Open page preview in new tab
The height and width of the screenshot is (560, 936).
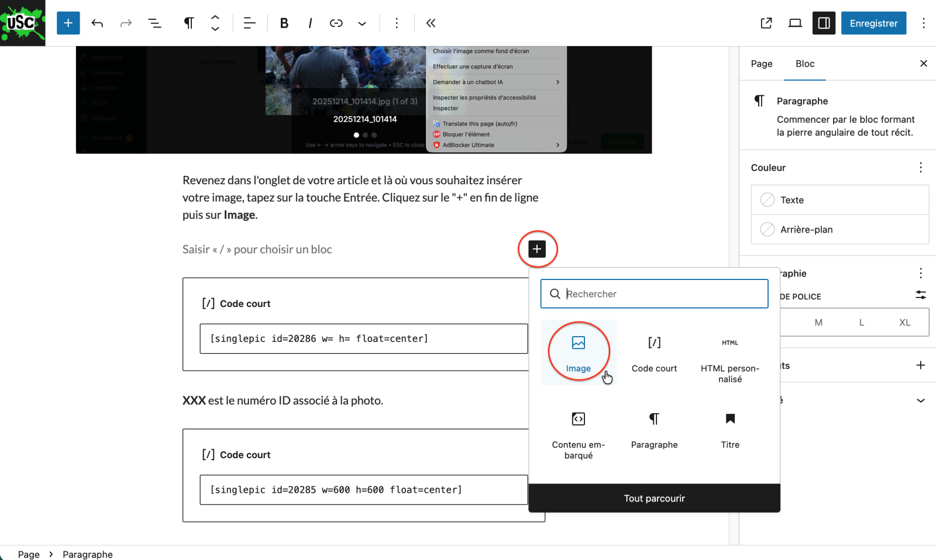coord(766,23)
